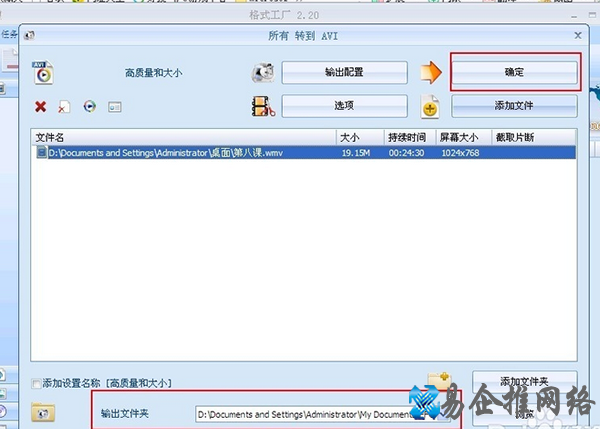Click the 19.15M size cell

tap(356, 153)
